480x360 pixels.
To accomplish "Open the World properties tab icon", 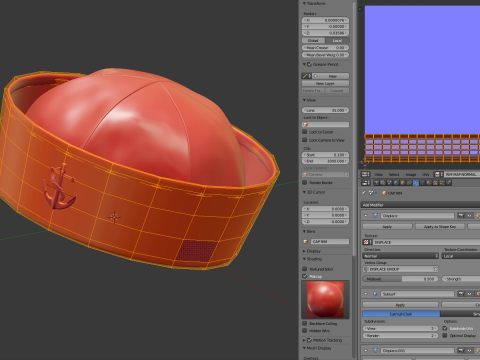I will click(x=396, y=183).
